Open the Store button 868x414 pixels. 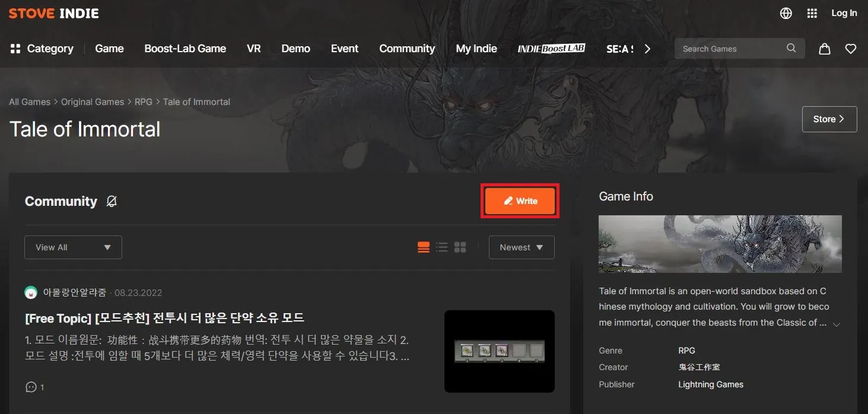(829, 119)
